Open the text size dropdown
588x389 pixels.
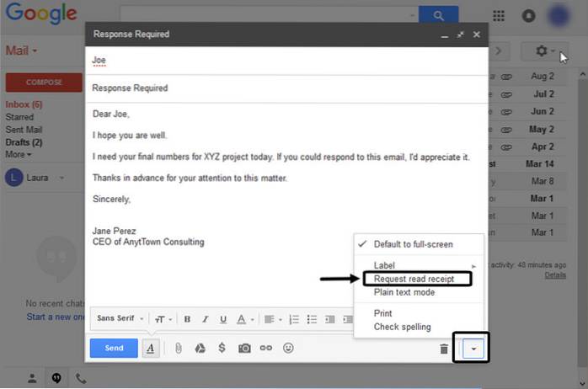[x=163, y=319]
